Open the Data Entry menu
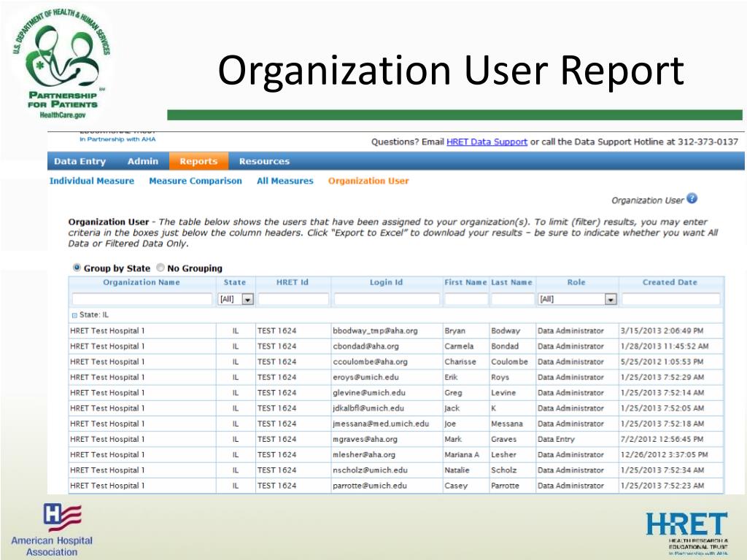747x560 pixels. tap(80, 161)
